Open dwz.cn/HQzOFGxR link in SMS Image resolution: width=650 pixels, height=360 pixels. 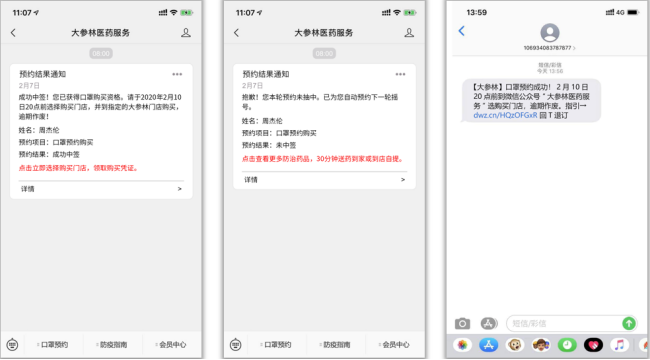point(505,115)
